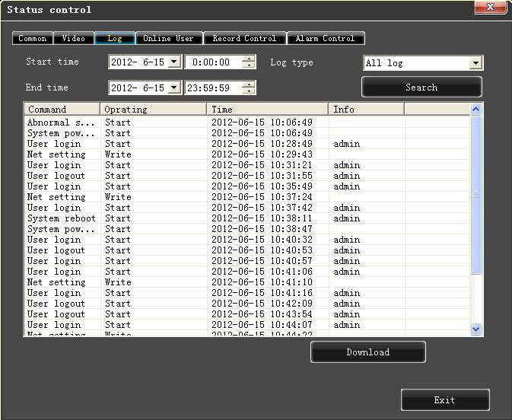Click the log list scroll up arrow

point(475,109)
